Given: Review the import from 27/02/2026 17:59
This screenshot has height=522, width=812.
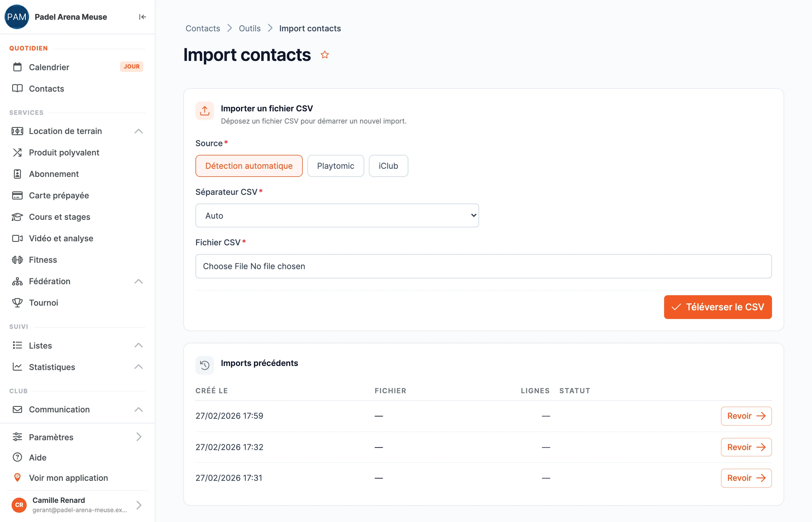Looking at the screenshot, I should [746, 416].
